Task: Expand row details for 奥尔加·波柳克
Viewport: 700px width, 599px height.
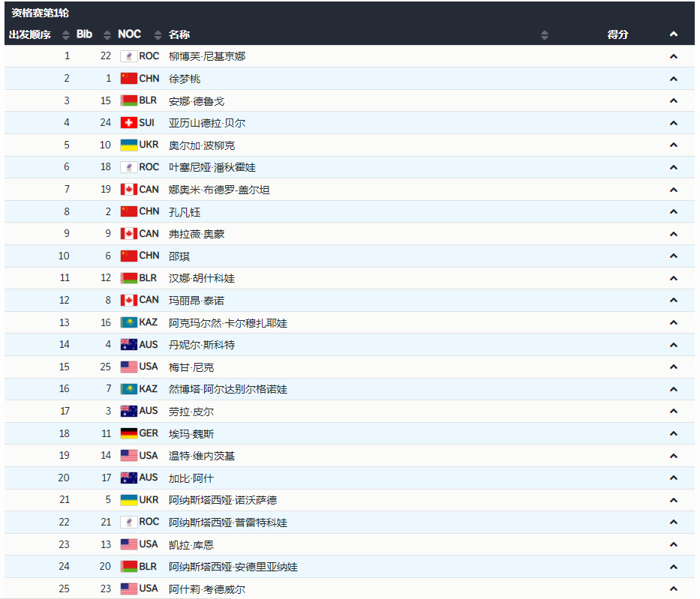Action: click(x=673, y=145)
